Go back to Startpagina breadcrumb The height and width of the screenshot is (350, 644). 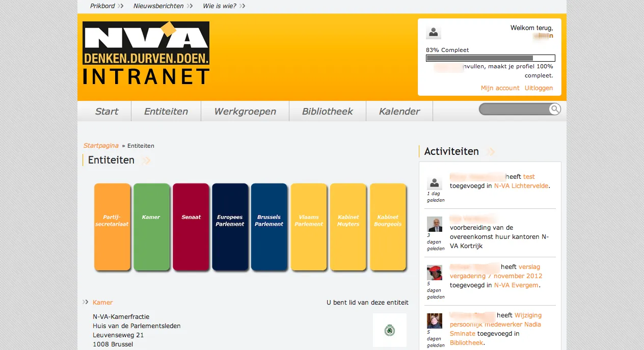click(x=101, y=146)
